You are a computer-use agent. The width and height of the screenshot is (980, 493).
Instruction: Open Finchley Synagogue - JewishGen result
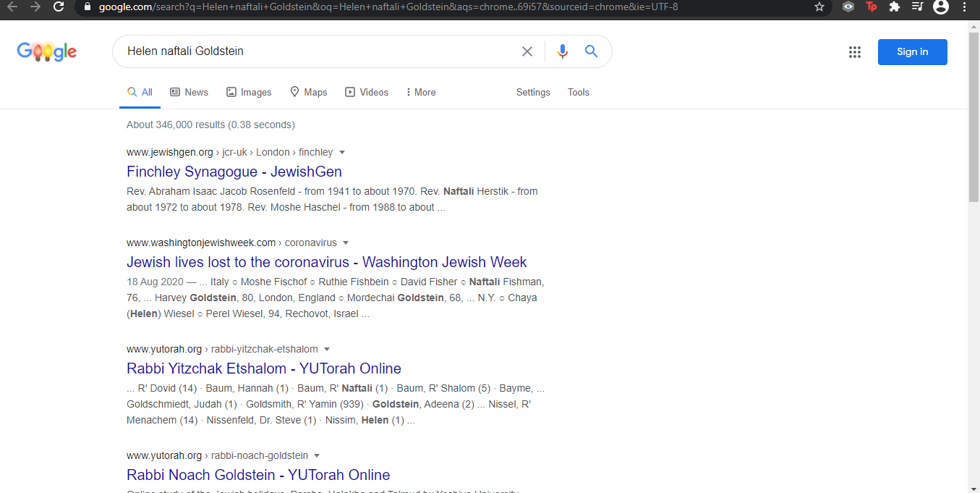click(x=234, y=172)
